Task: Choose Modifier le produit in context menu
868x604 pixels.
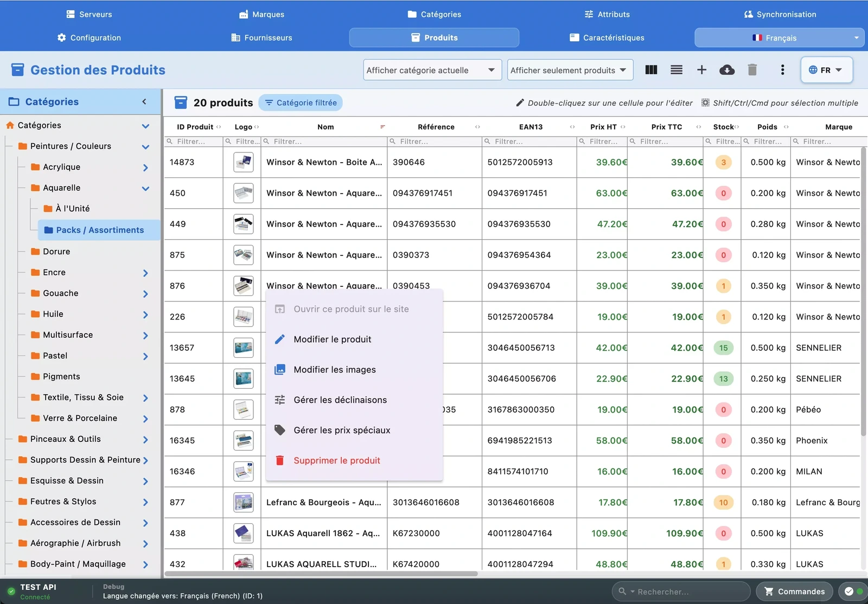Action: pos(332,339)
